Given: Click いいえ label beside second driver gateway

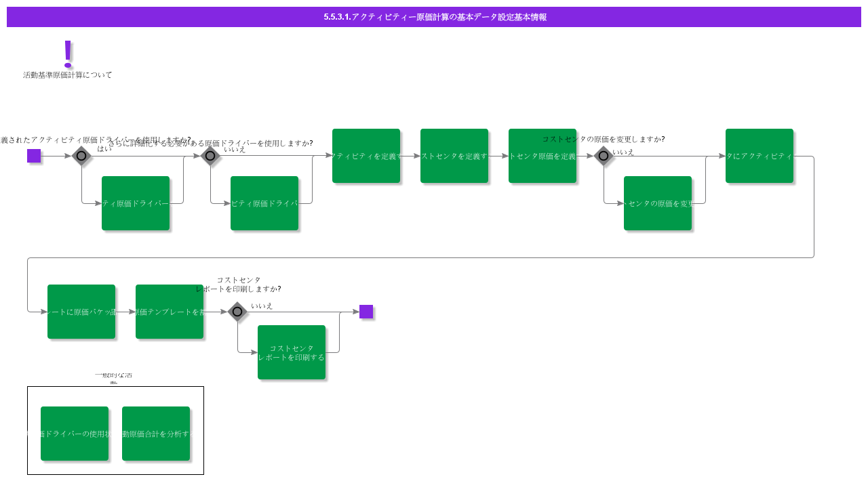Looking at the screenshot, I should [235, 149].
